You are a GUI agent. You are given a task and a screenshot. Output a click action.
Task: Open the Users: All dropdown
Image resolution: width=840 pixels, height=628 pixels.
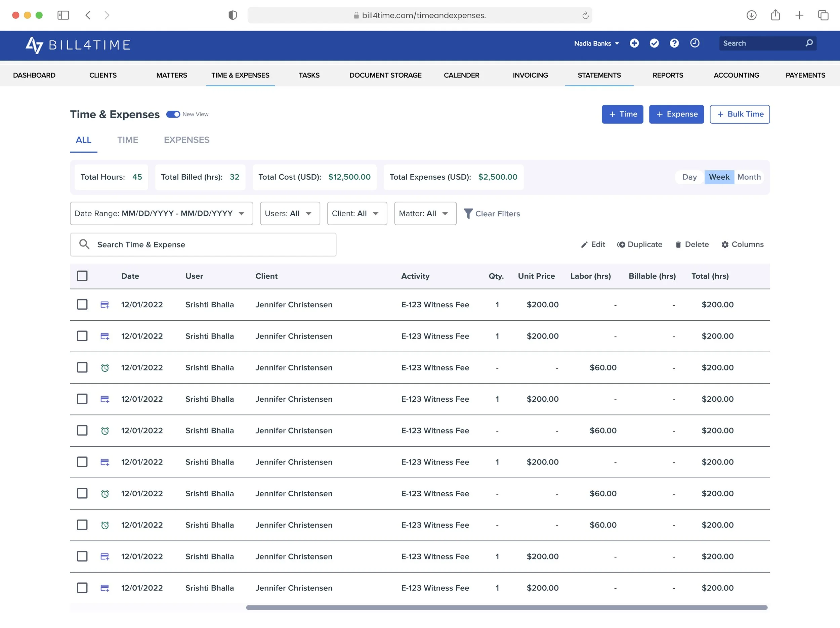[x=290, y=214]
